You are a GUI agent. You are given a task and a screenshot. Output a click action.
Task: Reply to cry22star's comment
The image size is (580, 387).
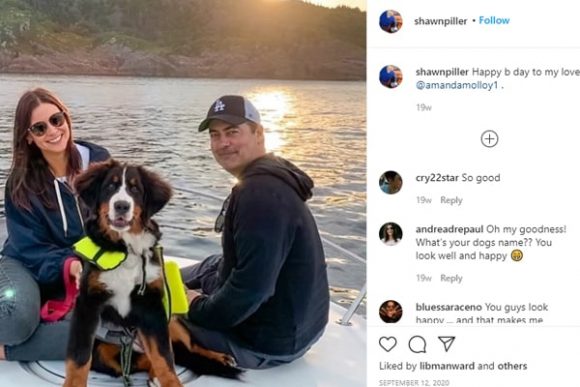pyautogui.click(x=451, y=200)
